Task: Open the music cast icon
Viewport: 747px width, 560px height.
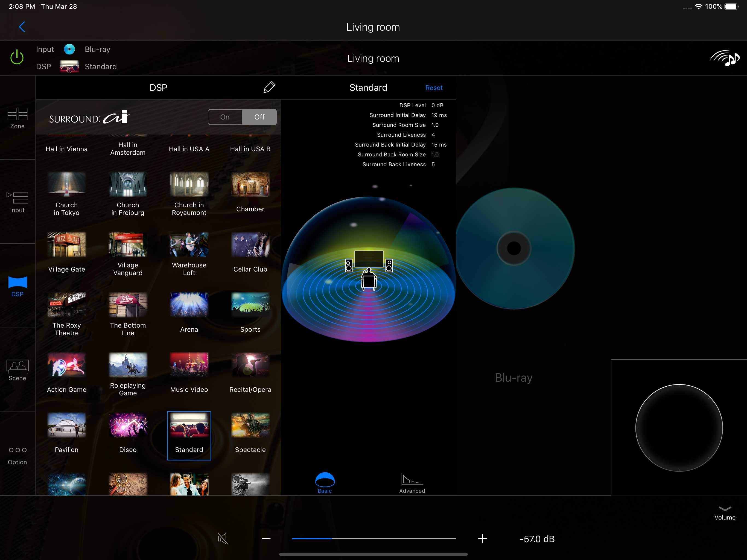Action: [725, 58]
